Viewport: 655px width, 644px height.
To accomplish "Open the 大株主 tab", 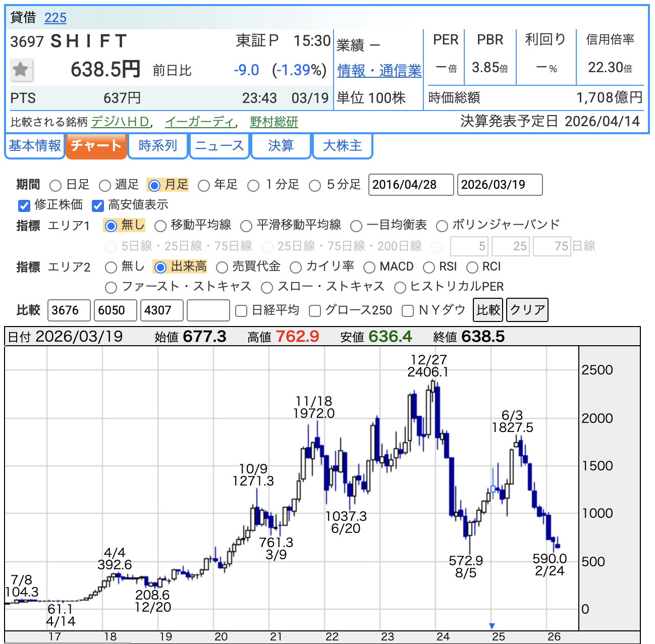I will coord(342,146).
